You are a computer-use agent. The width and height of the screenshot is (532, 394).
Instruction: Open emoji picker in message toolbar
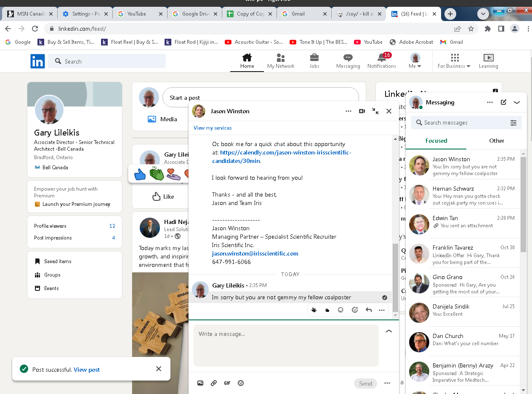[x=241, y=383]
